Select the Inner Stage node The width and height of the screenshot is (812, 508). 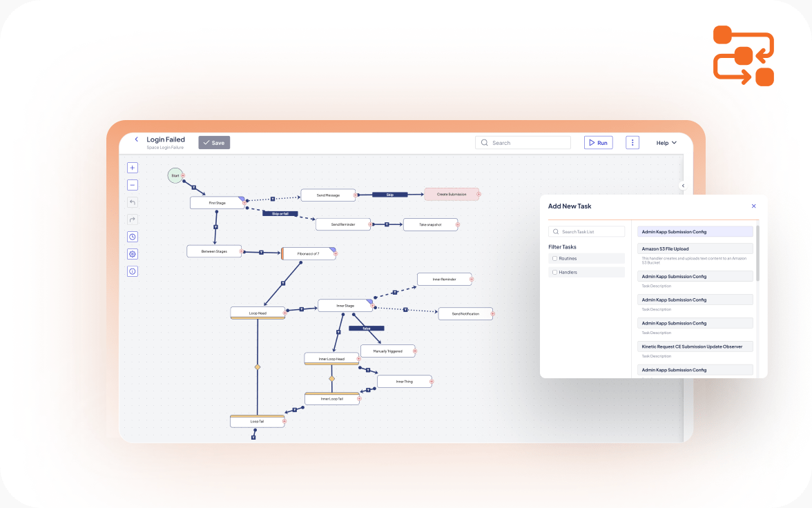(345, 306)
